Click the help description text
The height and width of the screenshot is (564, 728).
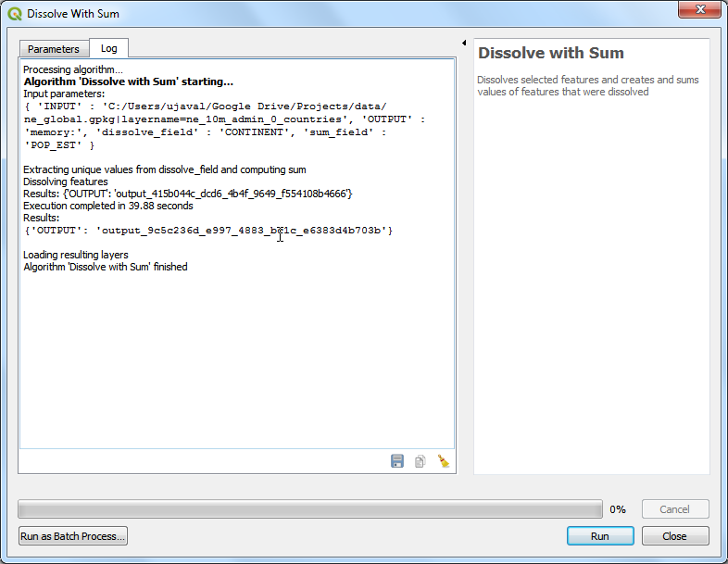coord(587,86)
